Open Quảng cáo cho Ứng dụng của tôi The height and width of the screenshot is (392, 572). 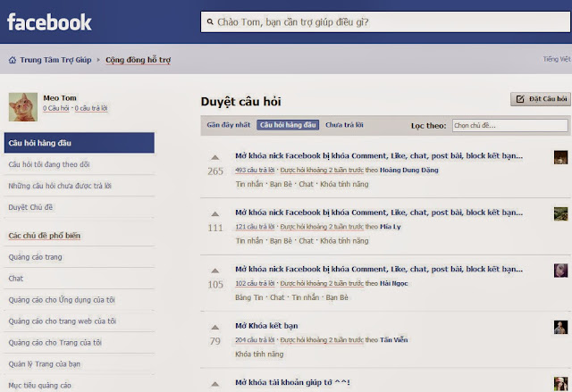62,300
